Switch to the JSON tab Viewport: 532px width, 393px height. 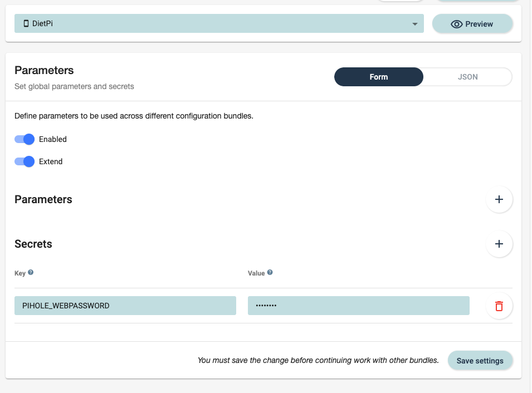coord(467,77)
